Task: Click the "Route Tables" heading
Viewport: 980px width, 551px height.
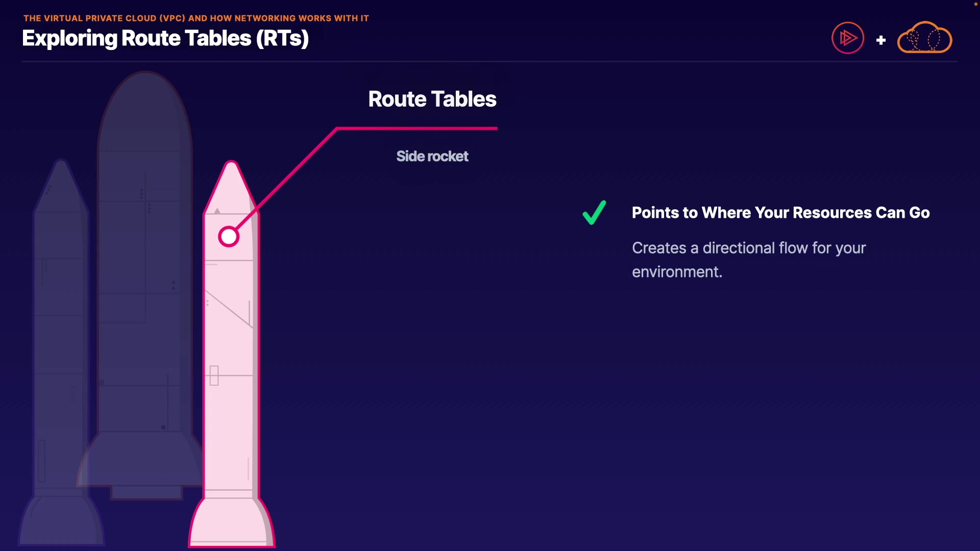Action: 432,99
